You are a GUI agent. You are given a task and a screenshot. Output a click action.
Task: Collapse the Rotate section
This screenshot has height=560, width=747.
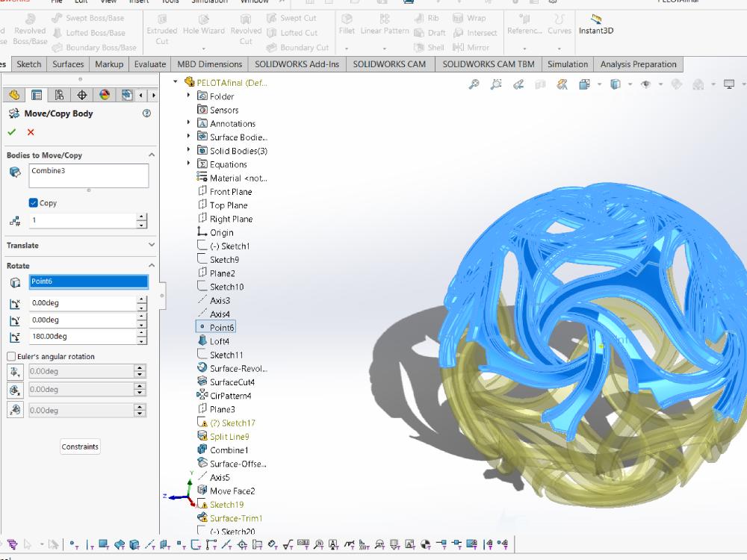tap(152, 265)
